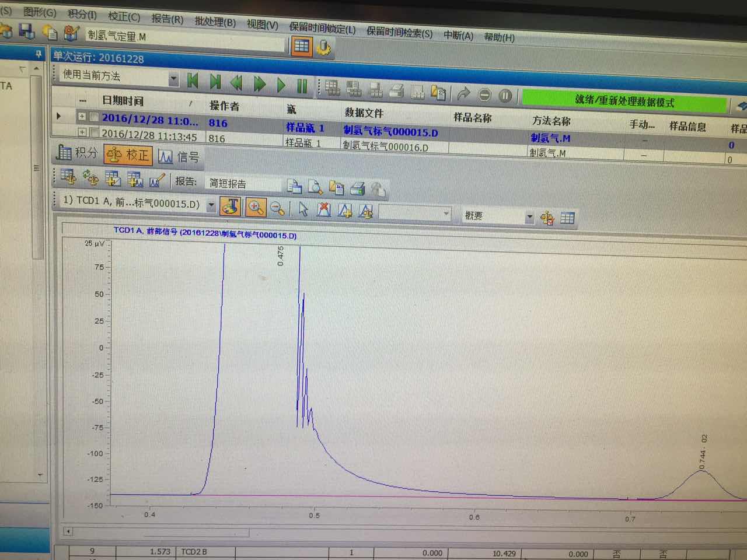This screenshot has width=747, height=560.
Task: Jump to the first run with skip-back arrow
Action: click(x=192, y=81)
